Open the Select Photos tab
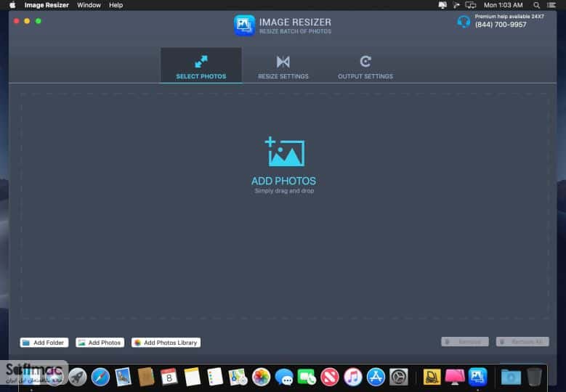This screenshot has width=566, height=392. [201, 65]
